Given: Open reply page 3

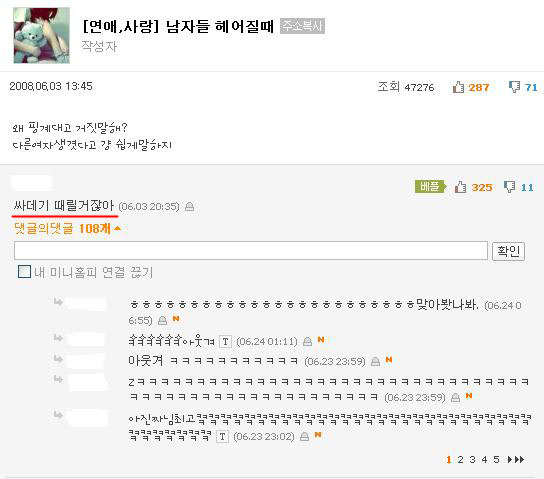Looking at the screenshot, I should 472,460.
